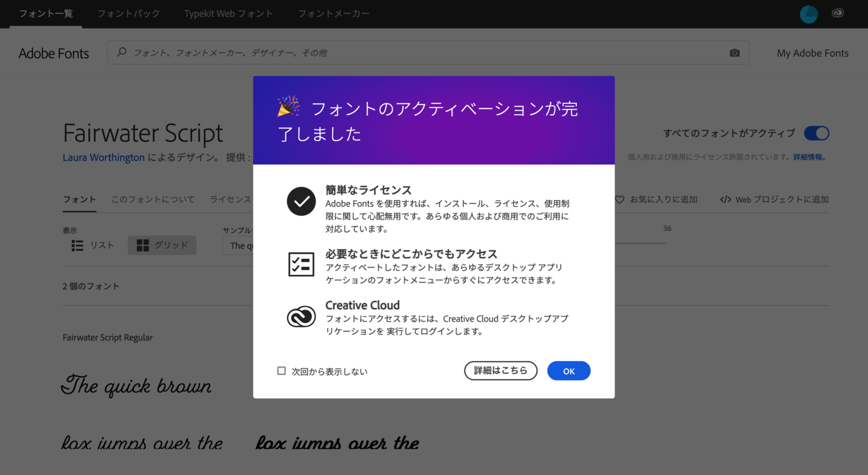Screen dimensions: 868x475
Task: Click the OK button in the dialog
Action: click(568, 371)
